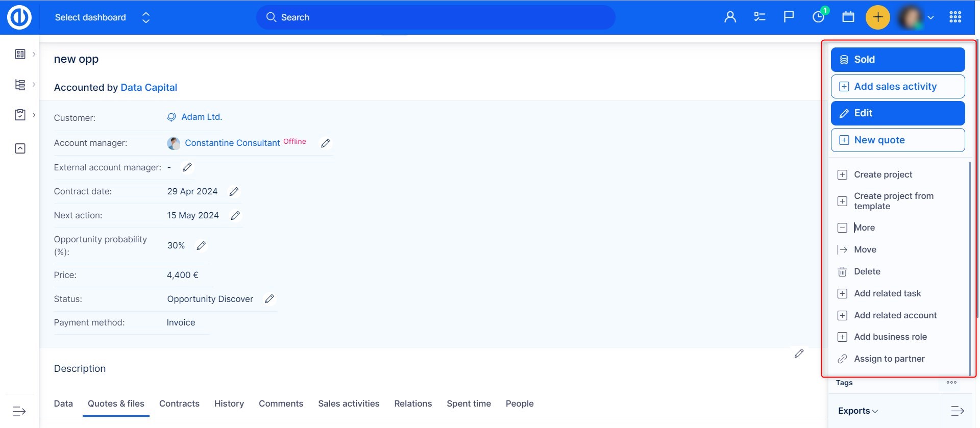The width and height of the screenshot is (980, 428).
Task: Click pencil icon next to Contract date
Action: (x=234, y=192)
